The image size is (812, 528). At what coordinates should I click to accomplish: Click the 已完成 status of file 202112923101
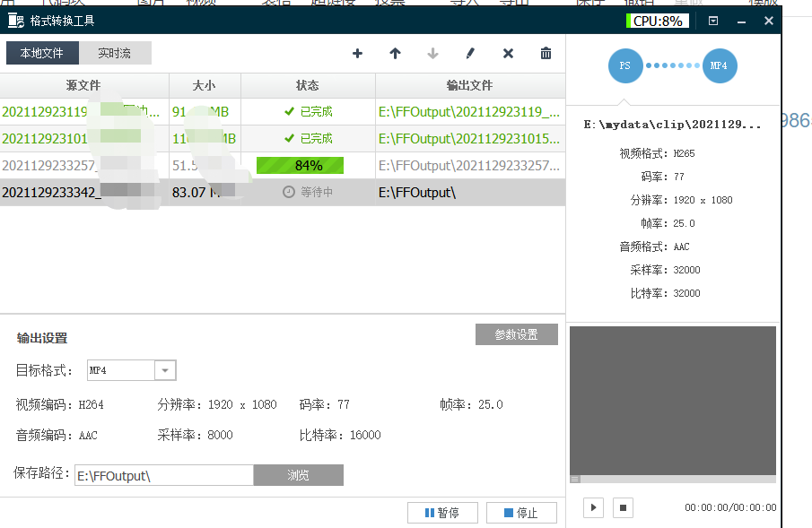click(x=309, y=139)
